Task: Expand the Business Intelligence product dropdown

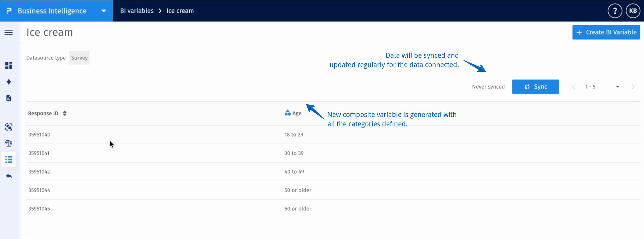Action: point(103,11)
